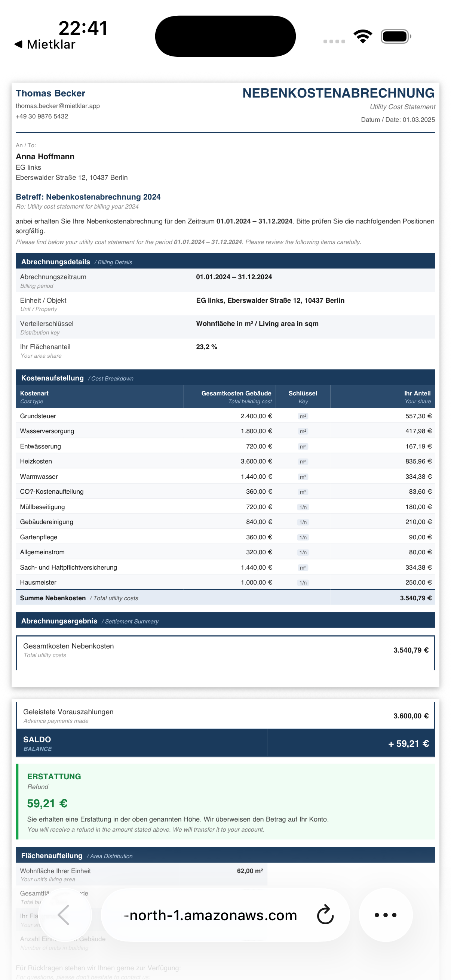Image resolution: width=451 pixels, height=980 pixels.
Task: Return to the Mietklar app
Action: pos(45,44)
